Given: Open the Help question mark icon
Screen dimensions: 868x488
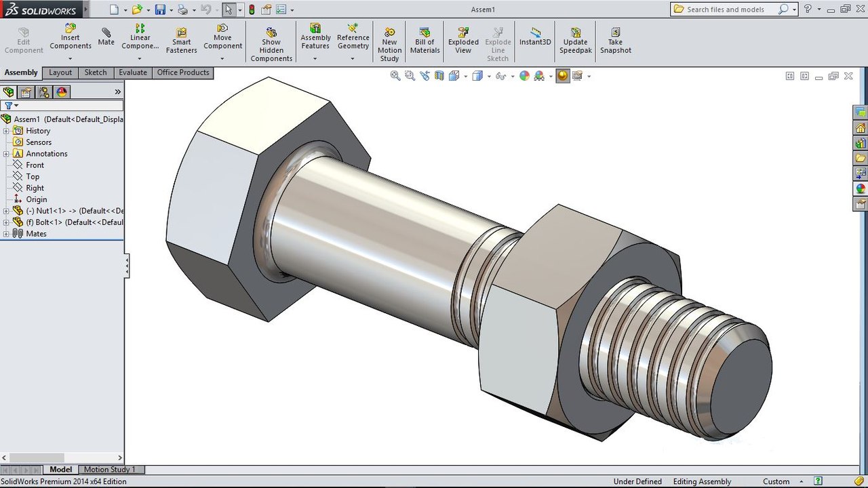Looking at the screenshot, I should [x=808, y=9].
